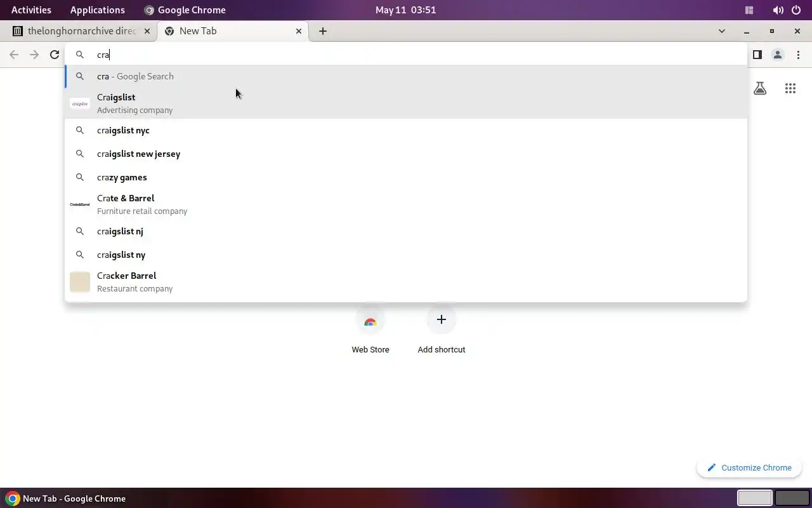This screenshot has width=812, height=508.
Task: Click the volume icon in system tray
Action: click(778, 10)
